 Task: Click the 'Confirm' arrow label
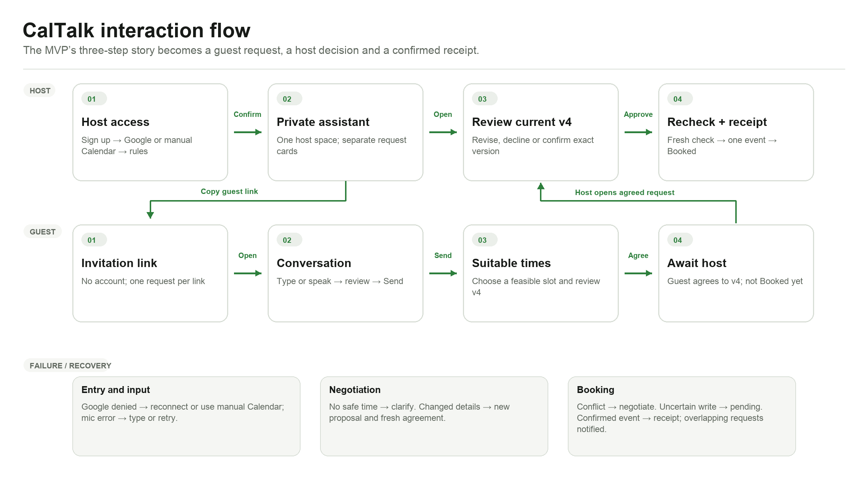247,114
